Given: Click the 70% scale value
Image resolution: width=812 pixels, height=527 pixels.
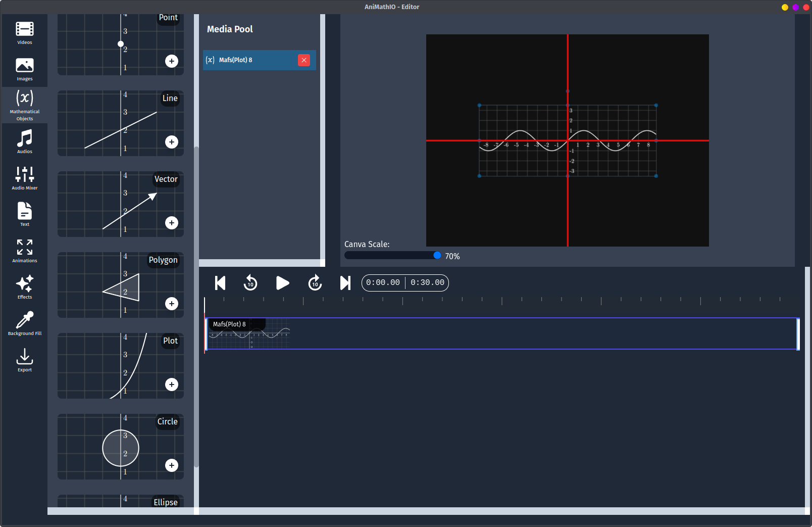Looking at the screenshot, I should tap(452, 256).
